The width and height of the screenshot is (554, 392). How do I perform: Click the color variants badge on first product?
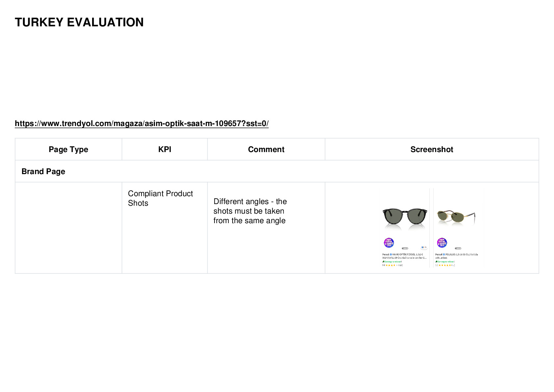424,247
